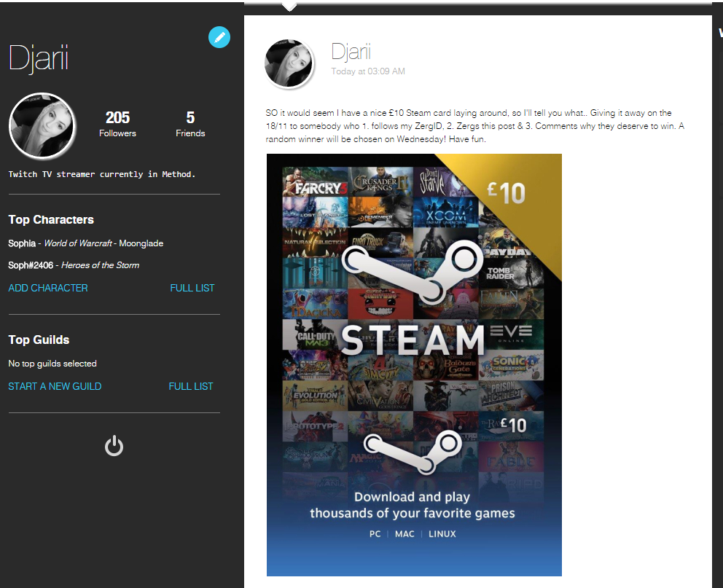
Task: Click START A NEW GUILD link
Action: 55,386
